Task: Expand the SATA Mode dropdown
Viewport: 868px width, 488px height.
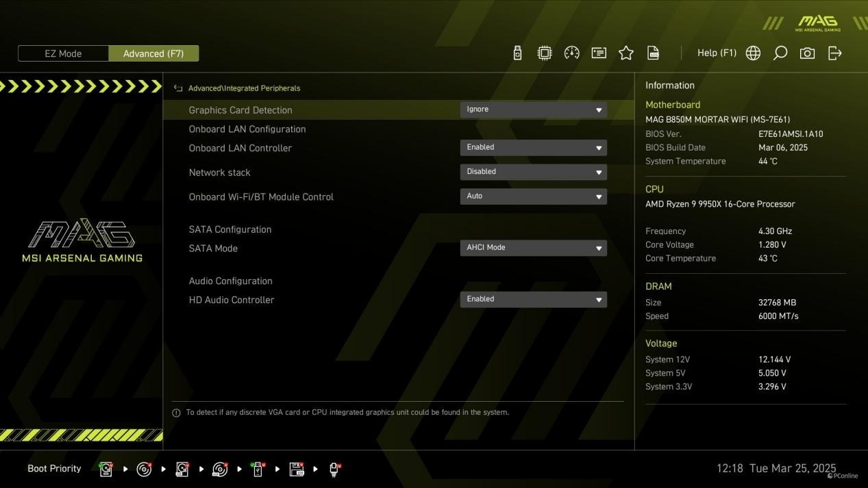Action: tap(533, 248)
